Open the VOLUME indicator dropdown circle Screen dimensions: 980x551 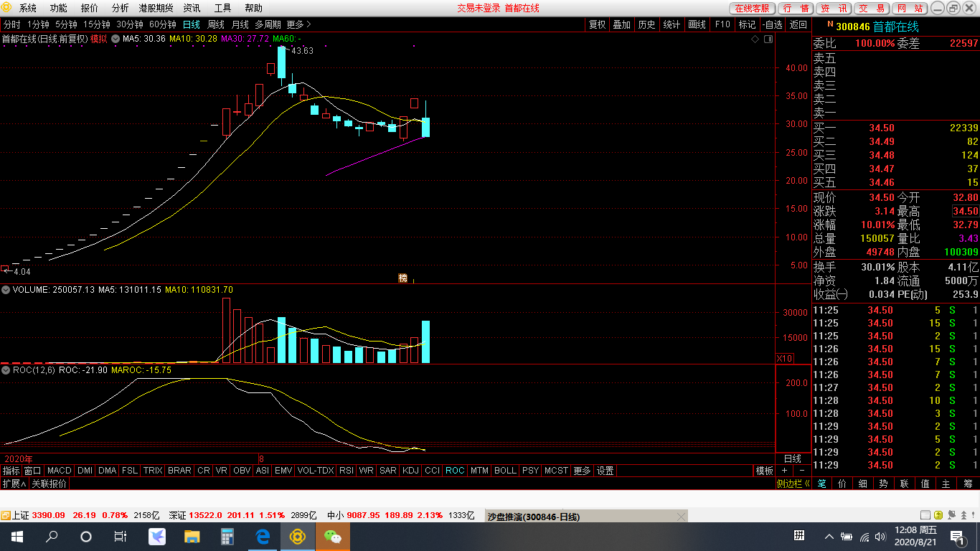[x=6, y=290]
